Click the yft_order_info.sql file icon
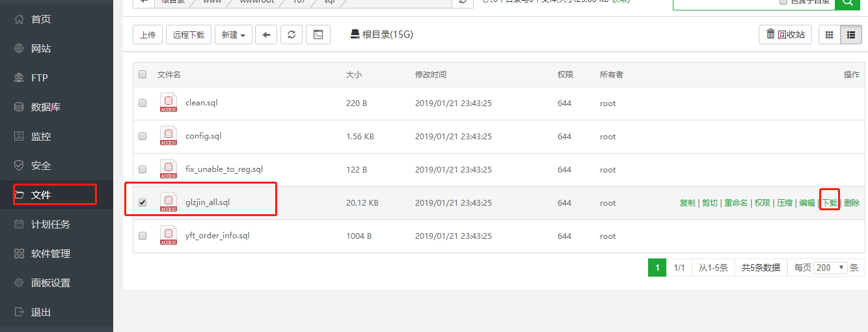The height and width of the screenshot is (332, 868). pos(169,236)
